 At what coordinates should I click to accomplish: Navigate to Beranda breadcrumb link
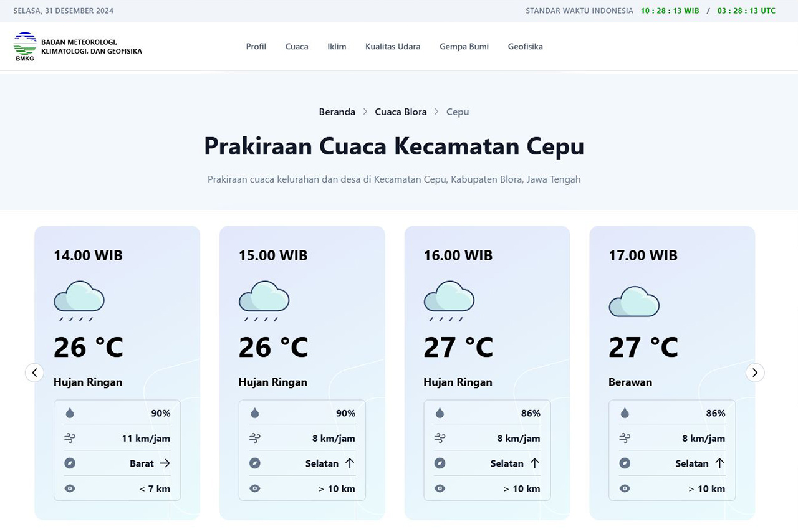(337, 112)
